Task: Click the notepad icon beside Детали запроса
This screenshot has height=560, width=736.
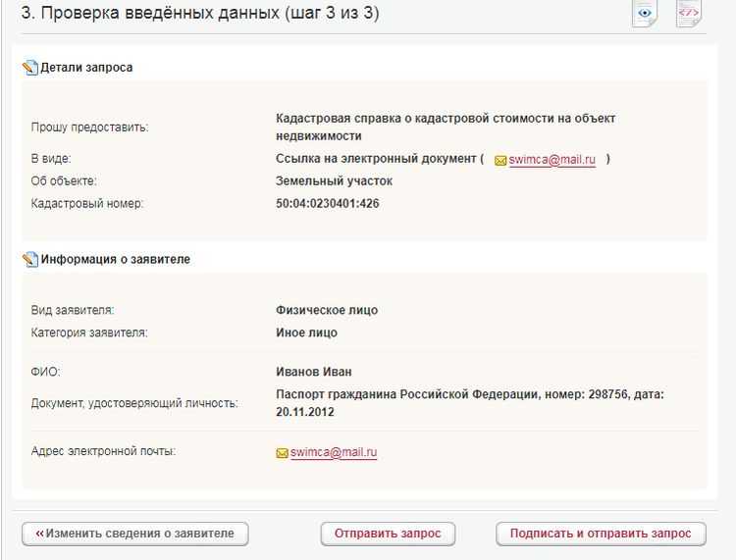Action: pyautogui.click(x=29, y=68)
